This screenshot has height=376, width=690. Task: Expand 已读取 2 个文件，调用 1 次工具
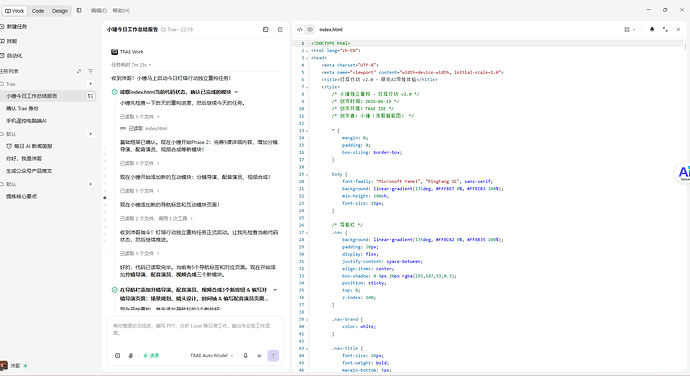156,218
